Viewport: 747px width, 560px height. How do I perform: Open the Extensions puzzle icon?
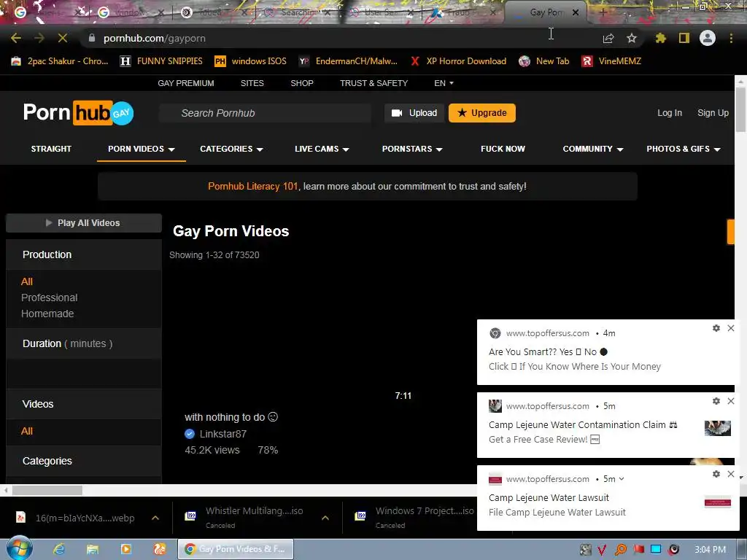pyautogui.click(x=661, y=38)
